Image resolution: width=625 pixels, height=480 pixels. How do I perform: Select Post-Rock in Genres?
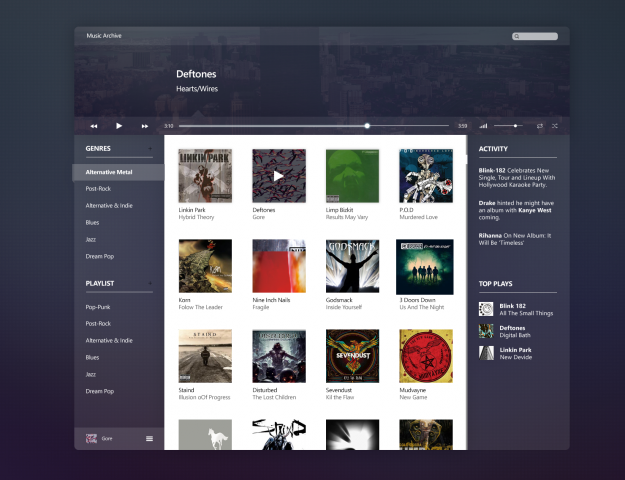pyautogui.click(x=98, y=189)
